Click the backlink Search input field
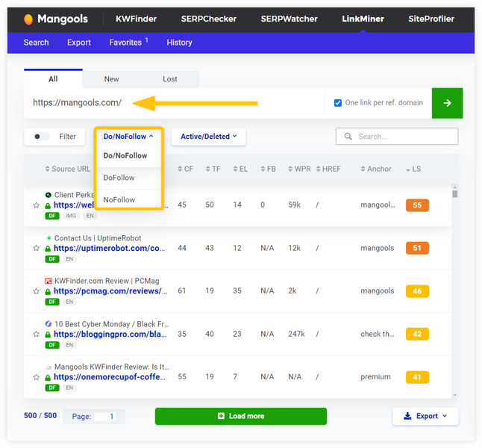 (397, 137)
